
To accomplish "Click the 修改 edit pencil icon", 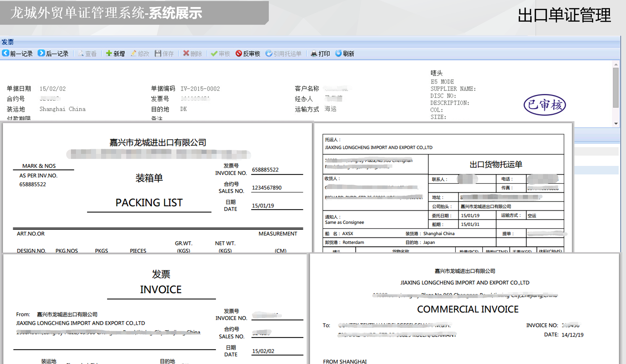I will click(x=134, y=54).
